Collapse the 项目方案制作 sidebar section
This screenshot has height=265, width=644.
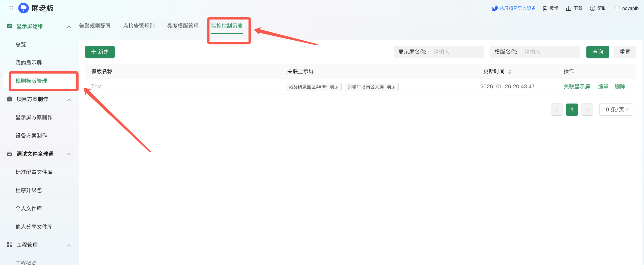click(69, 99)
